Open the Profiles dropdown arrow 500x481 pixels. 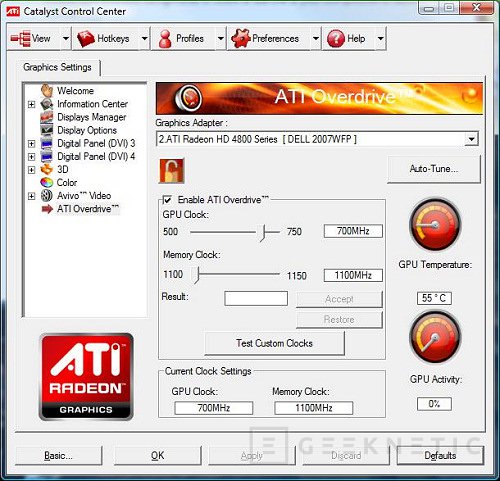coord(220,39)
